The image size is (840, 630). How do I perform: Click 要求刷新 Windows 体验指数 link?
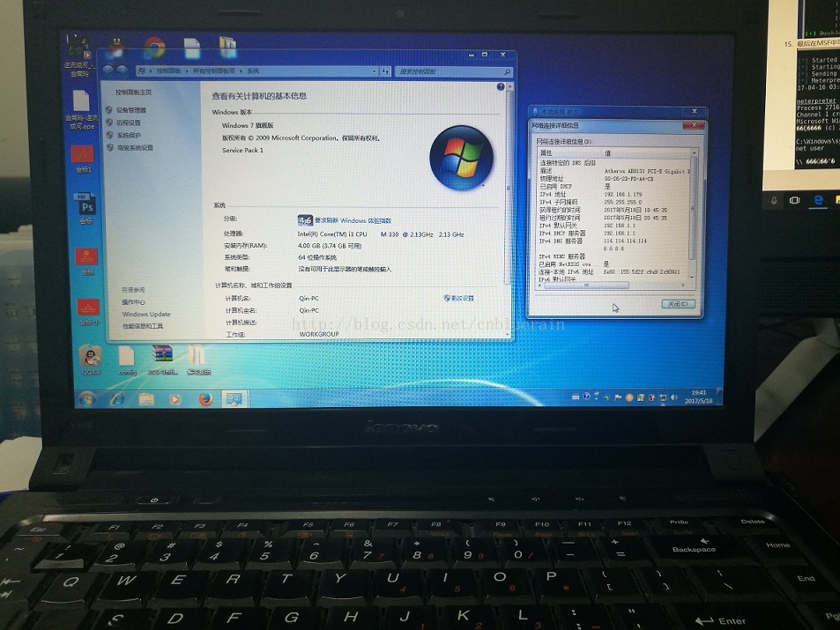pyautogui.click(x=353, y=220)
